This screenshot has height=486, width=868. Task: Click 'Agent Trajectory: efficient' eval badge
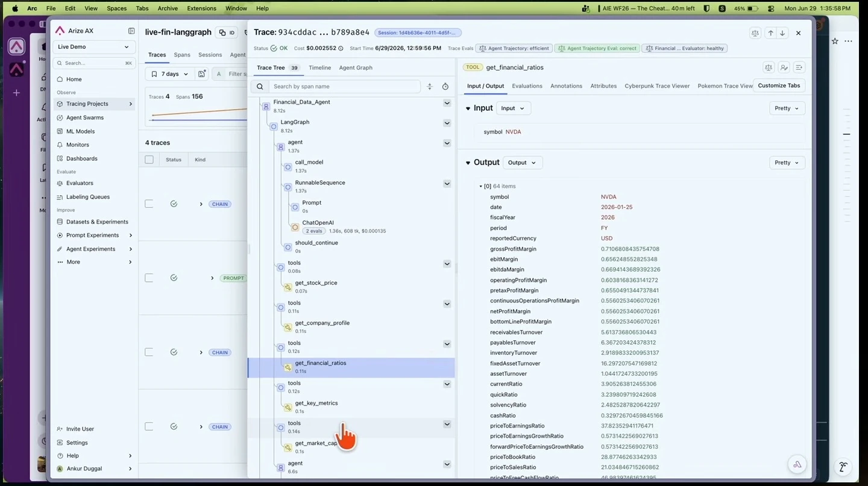point(514,48)
